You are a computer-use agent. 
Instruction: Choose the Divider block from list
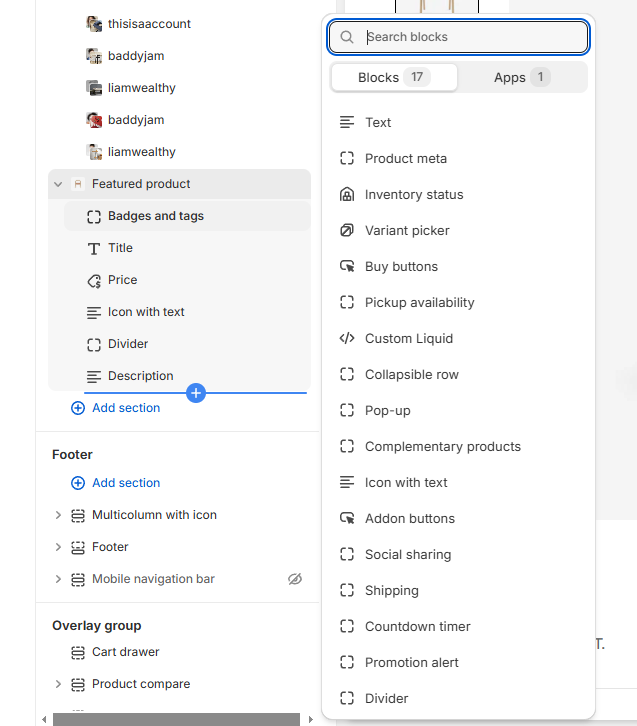tap(458, 698)
